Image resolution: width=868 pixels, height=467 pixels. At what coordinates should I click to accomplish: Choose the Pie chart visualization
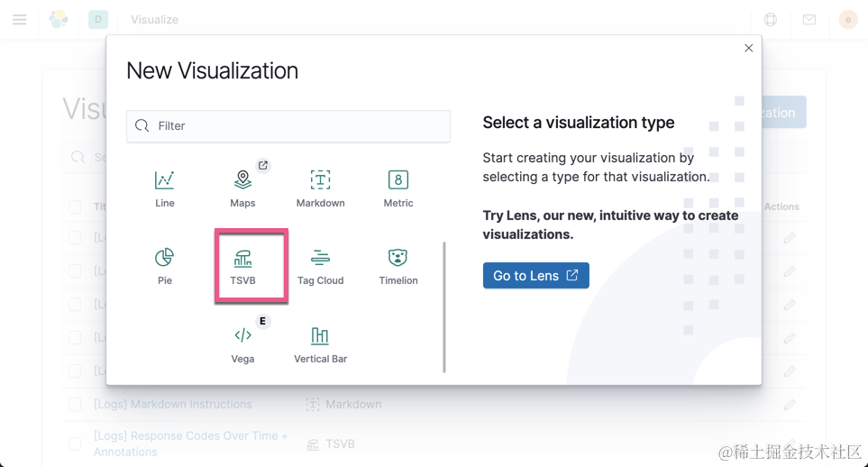point(164,267)
